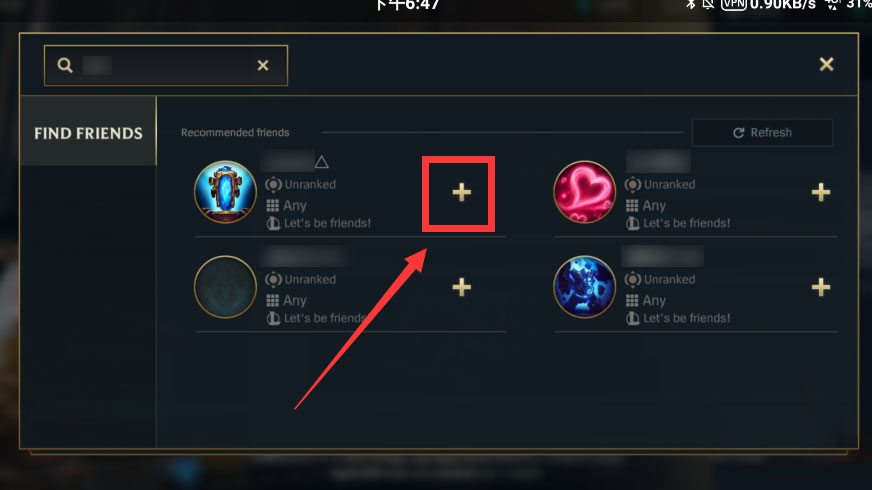Refresh the recommended friends list
This screenshot has height=490, width=872.
point(762,132)
